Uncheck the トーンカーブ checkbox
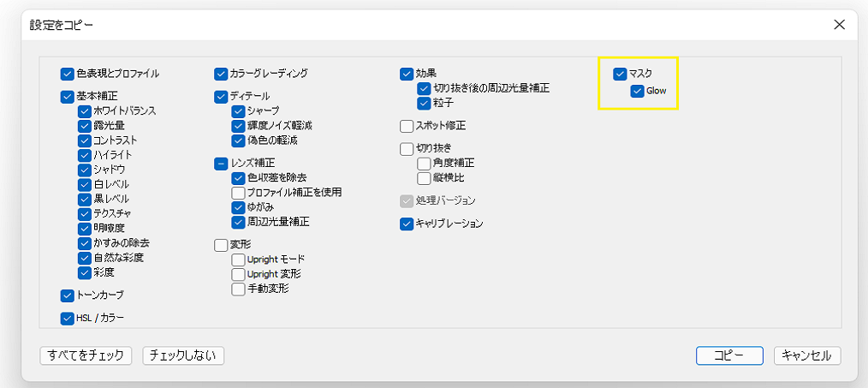Image resolution: width=868 pixels, height=388 pixels. [67, 295]
